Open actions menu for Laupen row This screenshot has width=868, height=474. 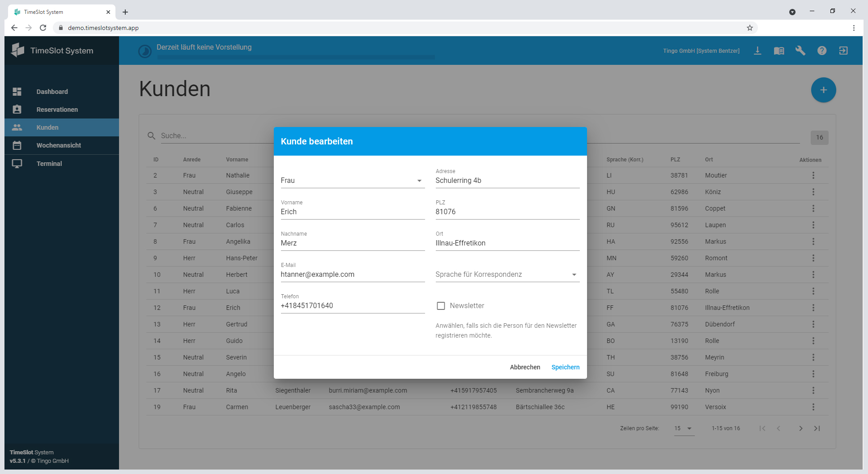tap(813, 225)
